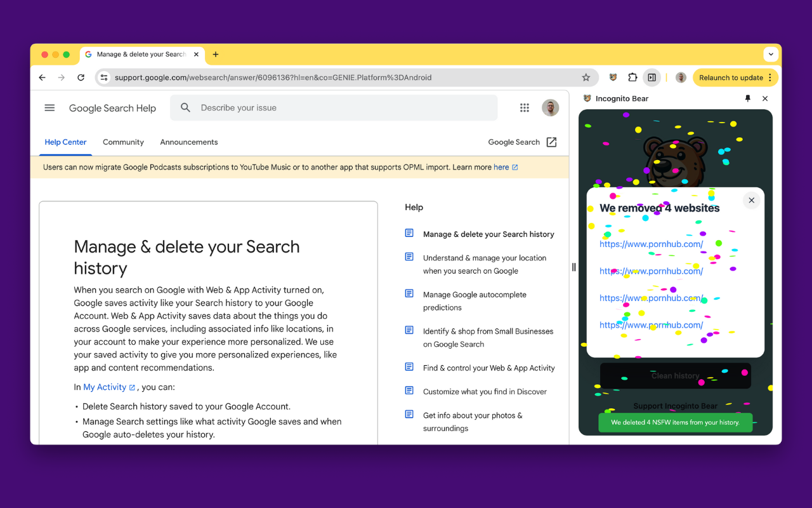The width and height of the screenshot is (812, 508).
Task: Open the Google apps grid
Action: [x=525, y=108]
